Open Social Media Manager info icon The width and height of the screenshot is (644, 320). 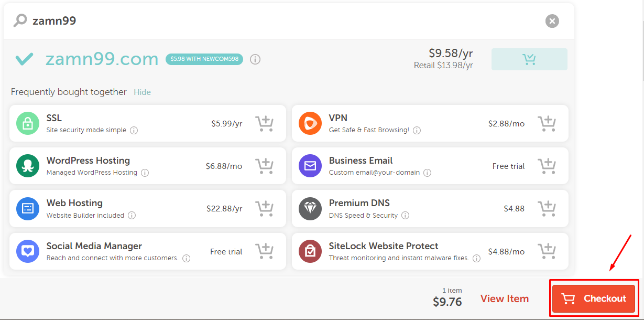coord(186,258)
